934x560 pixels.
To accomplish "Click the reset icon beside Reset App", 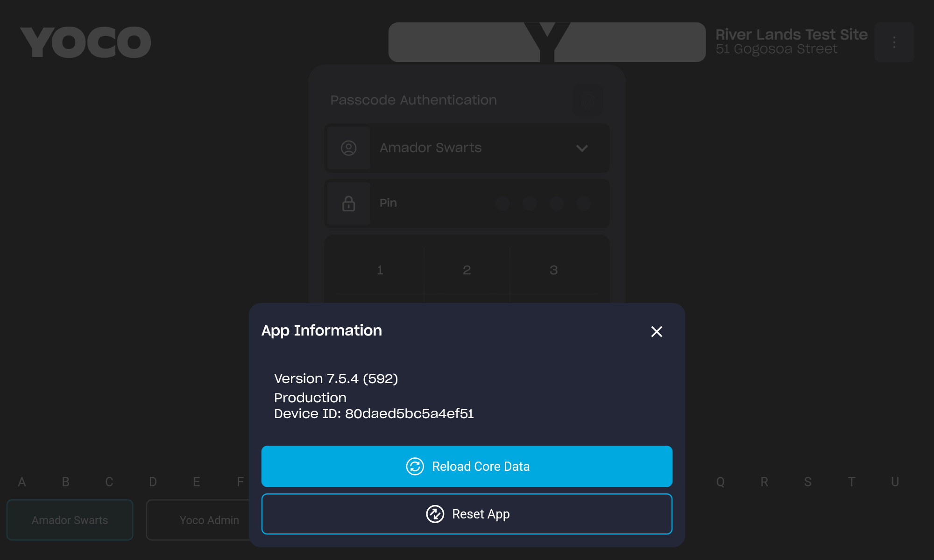I will 435,514.
